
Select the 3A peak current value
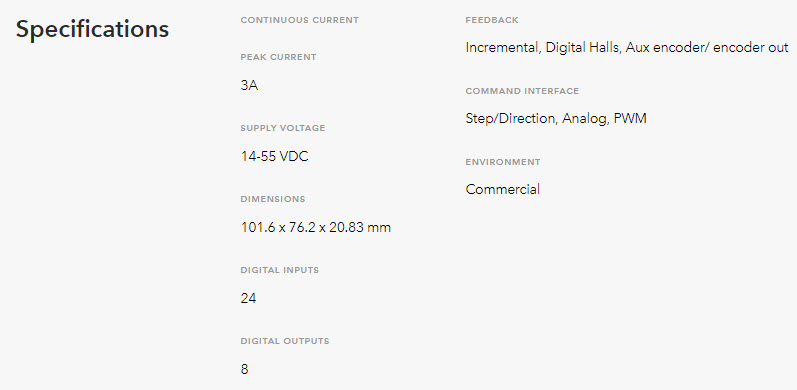[x=249, y=85]
